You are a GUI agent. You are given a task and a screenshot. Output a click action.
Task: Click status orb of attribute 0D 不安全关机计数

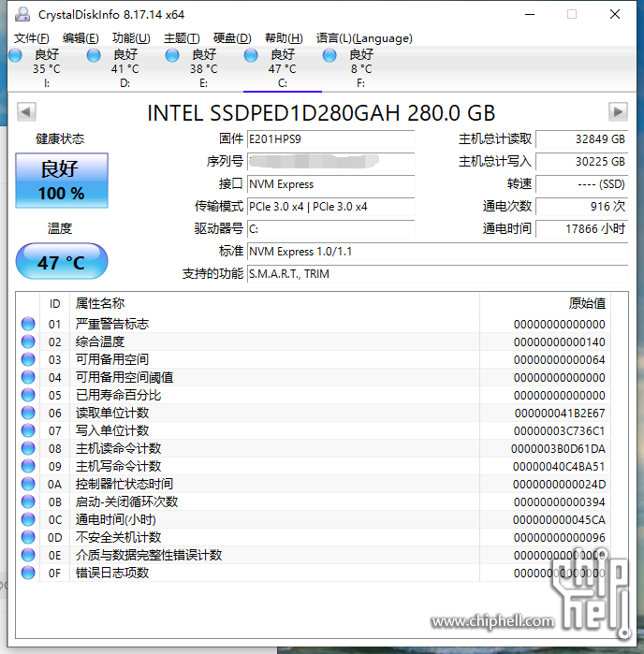coord(28,537)
